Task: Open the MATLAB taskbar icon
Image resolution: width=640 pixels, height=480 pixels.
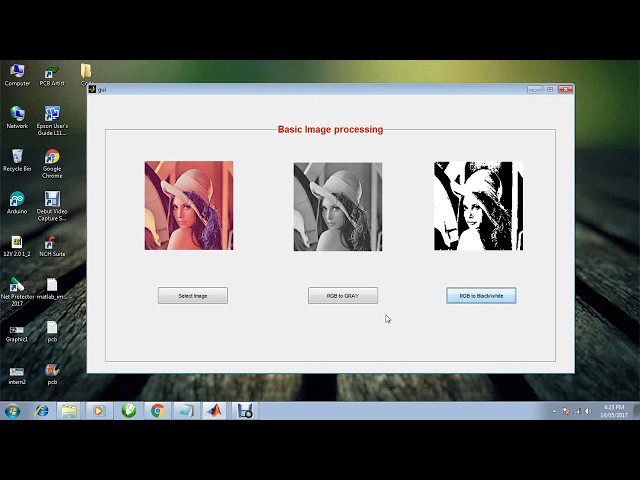Action: [x=215, y=411]
